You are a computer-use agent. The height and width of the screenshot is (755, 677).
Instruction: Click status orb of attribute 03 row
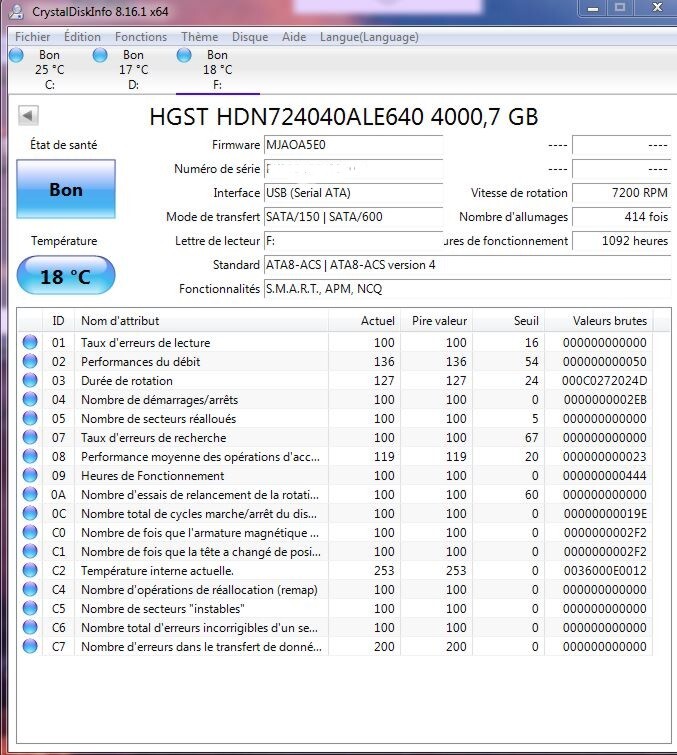pos(30,380)
